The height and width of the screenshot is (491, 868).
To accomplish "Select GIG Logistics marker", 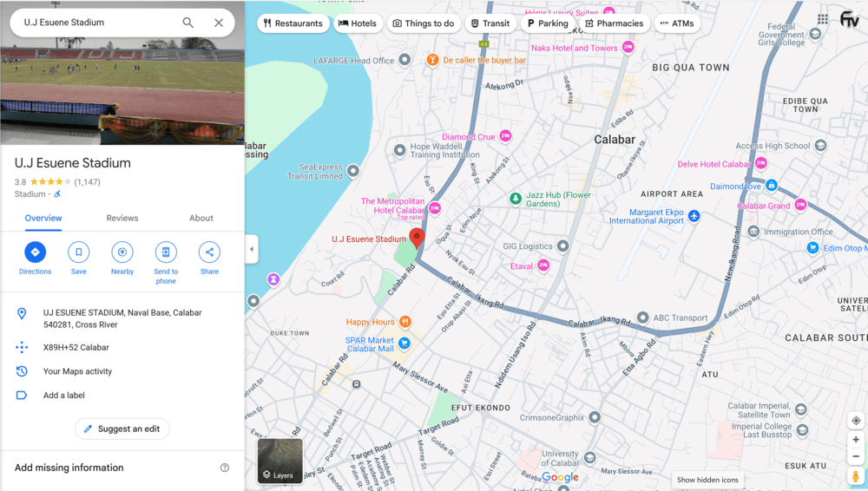I will tap(562, 245).
